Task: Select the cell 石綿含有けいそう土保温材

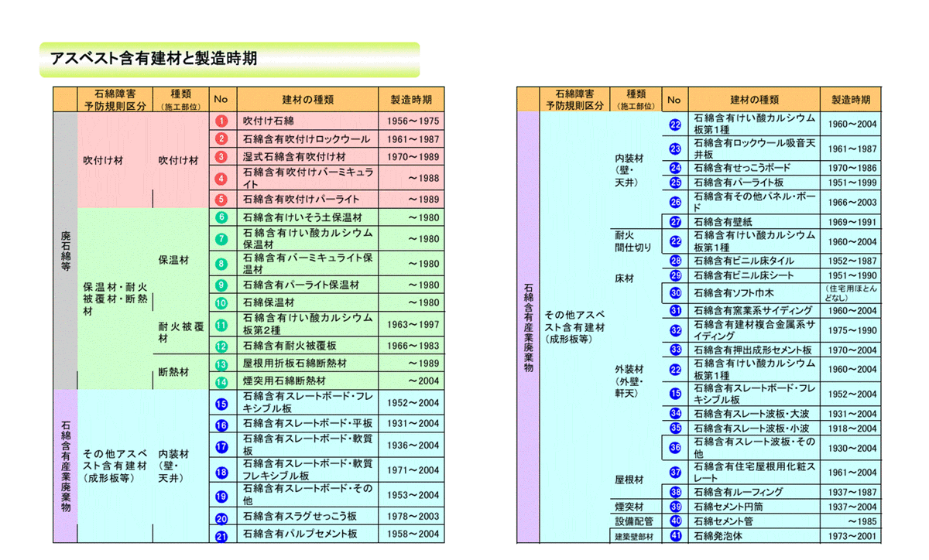Action: [x=307, y=217]
